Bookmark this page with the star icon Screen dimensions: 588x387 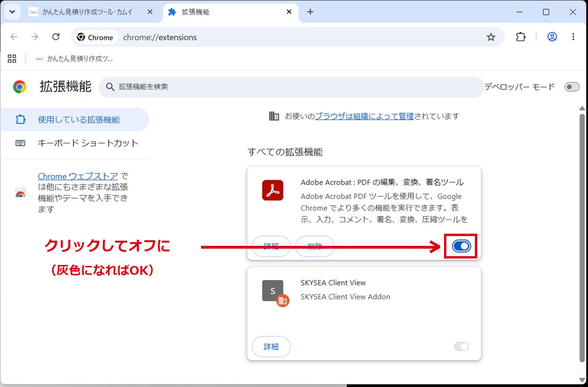[x=491, y=37]
